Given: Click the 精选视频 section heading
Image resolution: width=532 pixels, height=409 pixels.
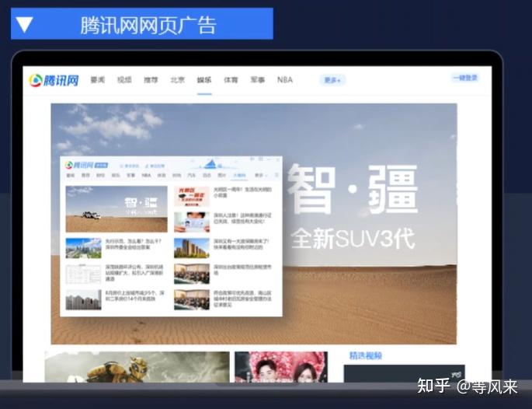Looking at the screenshot, I should (x=366, y=355).
